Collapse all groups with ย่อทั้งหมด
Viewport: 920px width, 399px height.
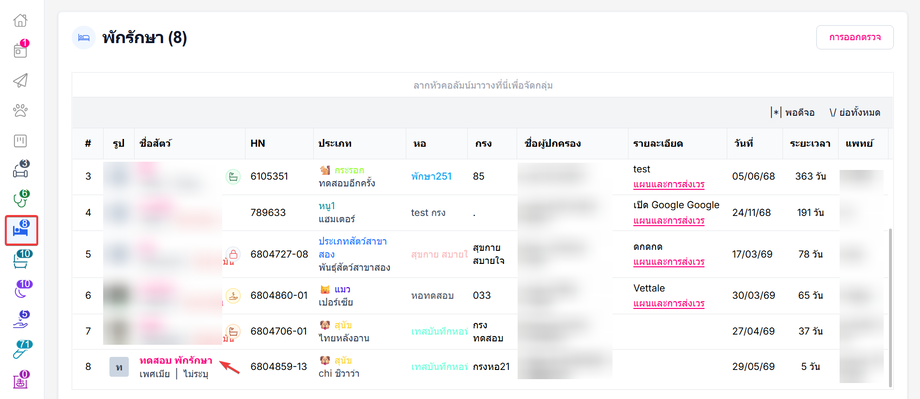click(854, 113)
